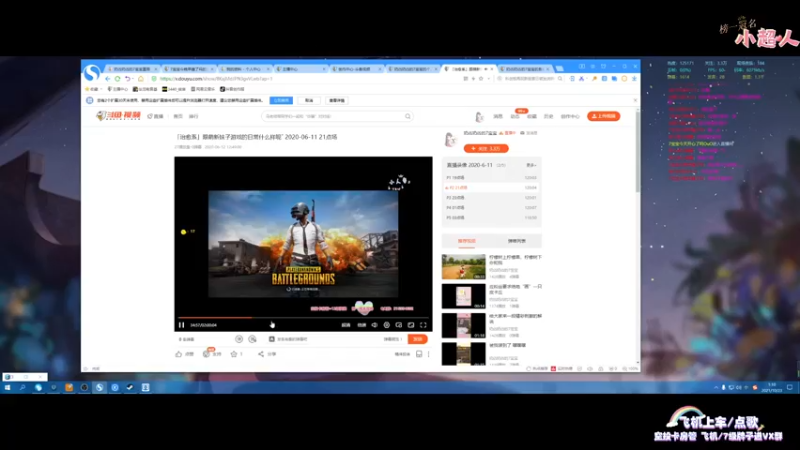The height and width of the screenshot is (450, 800).
Task: Open danmaku settings icon below the video
Action: coord(252,339)
